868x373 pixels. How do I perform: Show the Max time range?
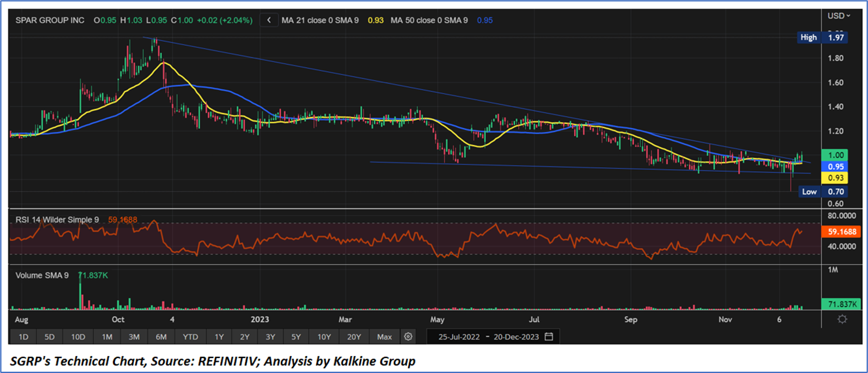click(x=384, y=336)
